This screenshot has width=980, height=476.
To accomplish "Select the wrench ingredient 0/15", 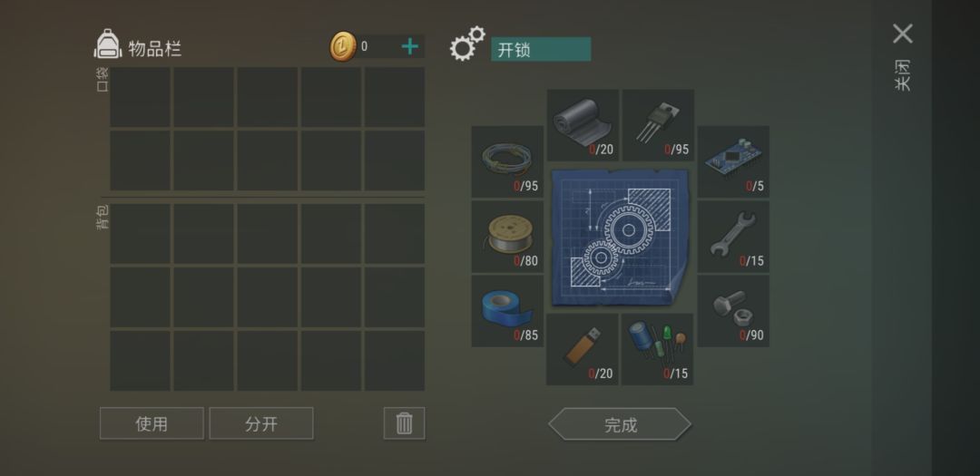I will [733, 236].
